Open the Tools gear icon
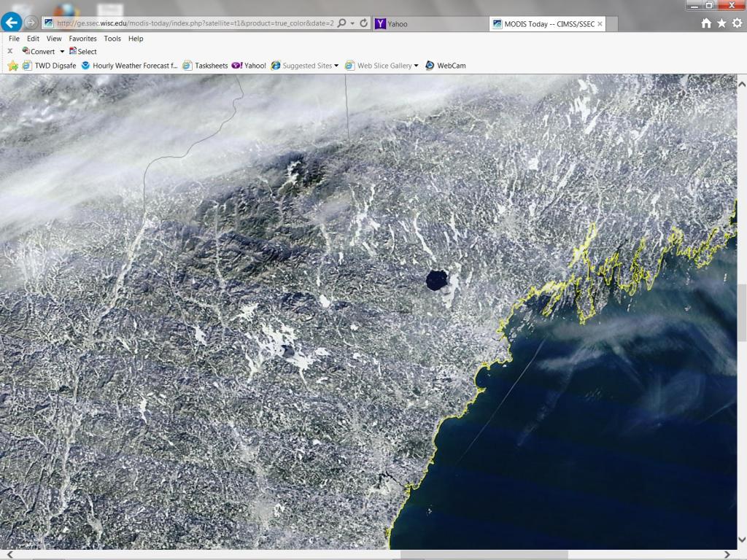The image size is (747, 560). (x=737, y=23)
